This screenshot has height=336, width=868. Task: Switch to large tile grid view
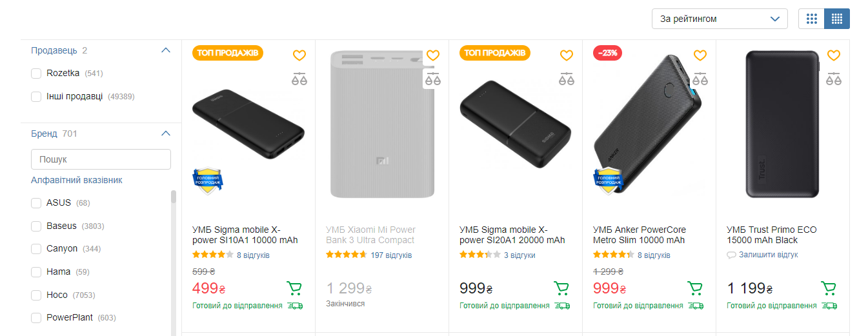811,19
